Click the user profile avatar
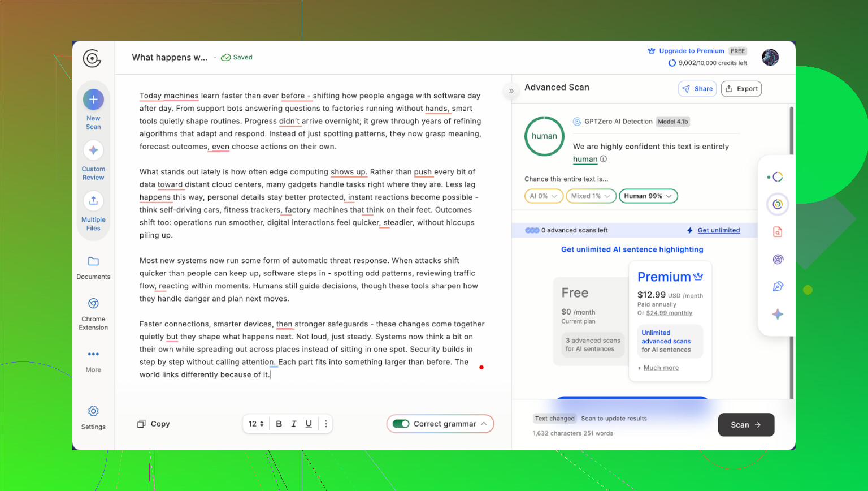This screenshot has width=868, height=491. [770, 57]
